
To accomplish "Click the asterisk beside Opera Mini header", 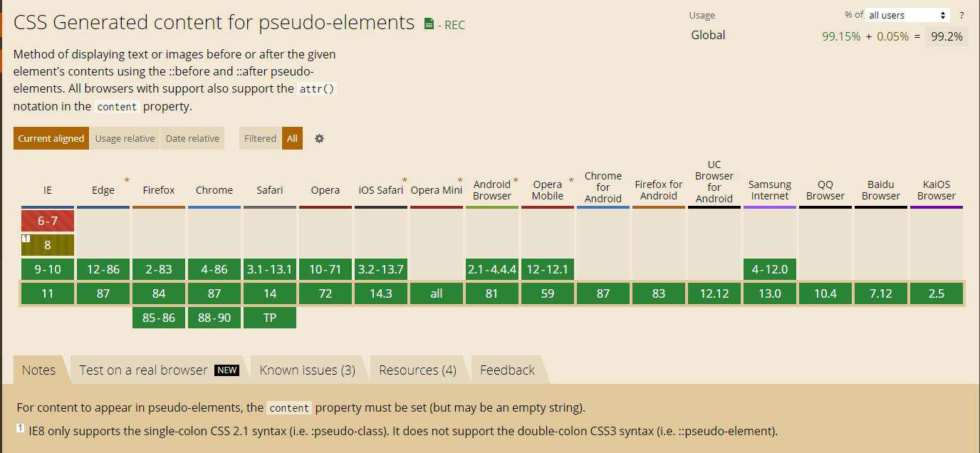I will [x=460, y=181].
